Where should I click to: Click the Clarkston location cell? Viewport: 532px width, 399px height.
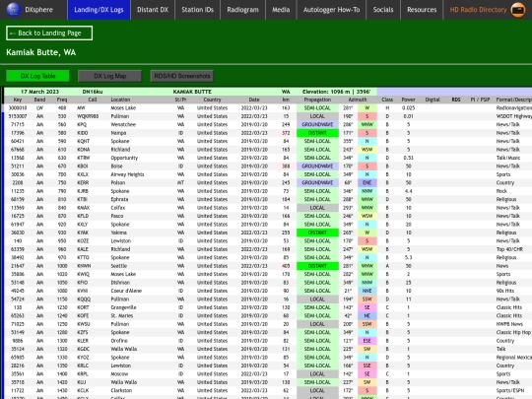(x=121, y=390)
